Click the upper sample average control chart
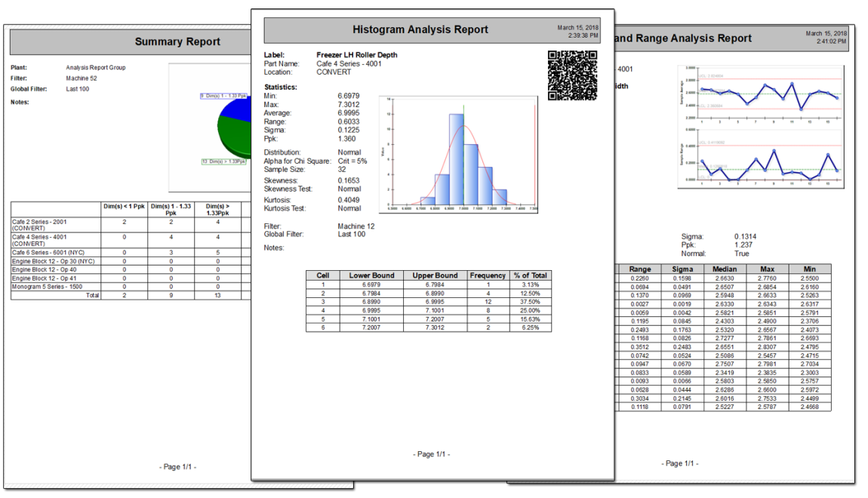The image size is (868, 498). pos(761,95)
